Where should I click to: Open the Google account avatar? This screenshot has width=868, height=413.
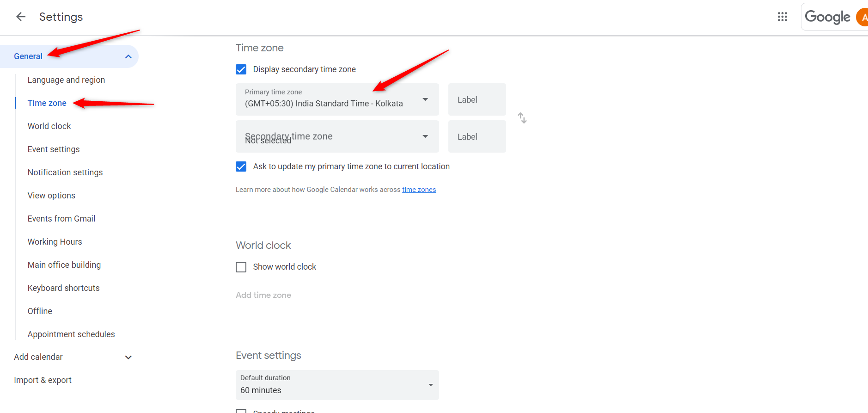pyautogui.click(x=862, y=18)
